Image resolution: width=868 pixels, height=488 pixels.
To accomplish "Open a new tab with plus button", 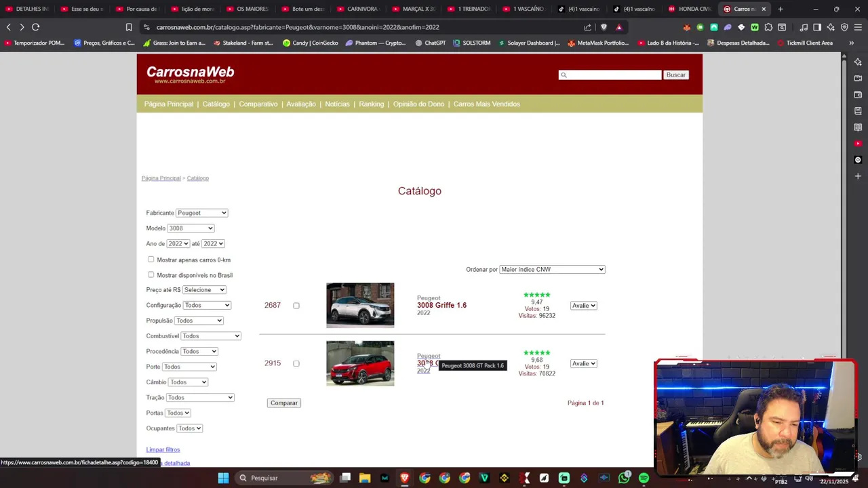I will coord(781,9).
